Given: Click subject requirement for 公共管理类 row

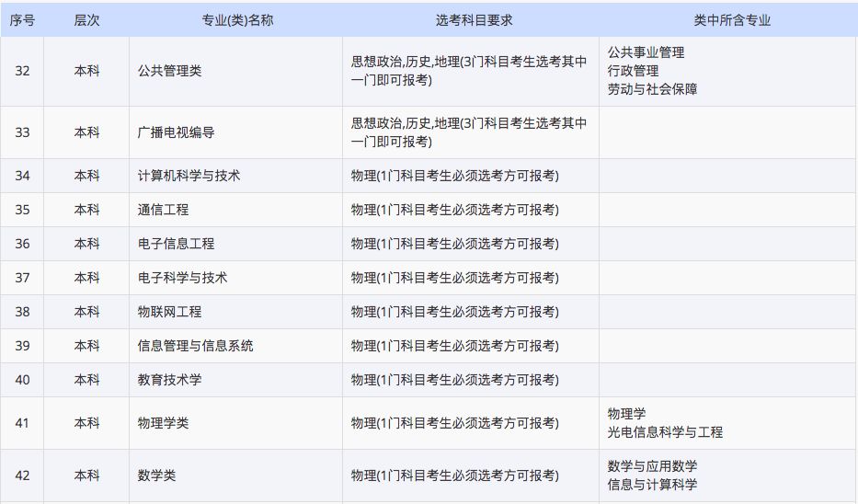Looking at the screenshot, I should point(469,71).
